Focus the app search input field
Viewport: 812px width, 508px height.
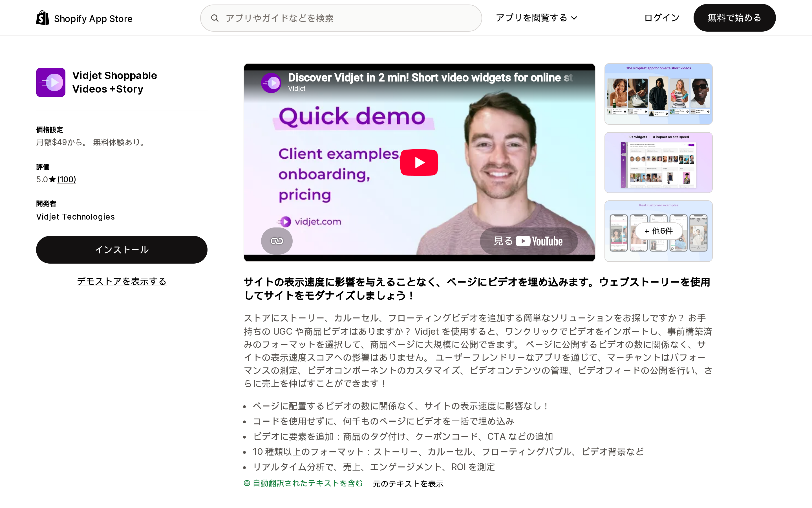341,18
